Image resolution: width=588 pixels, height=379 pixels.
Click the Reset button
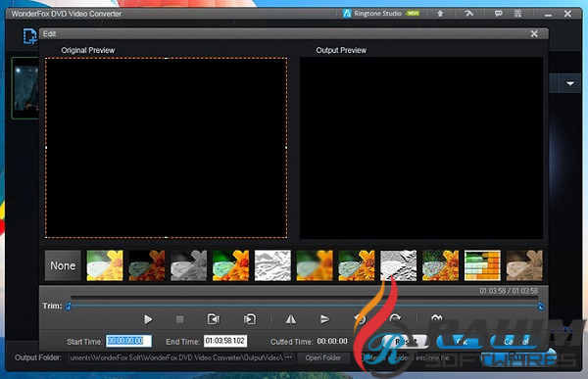coord(405,342)
